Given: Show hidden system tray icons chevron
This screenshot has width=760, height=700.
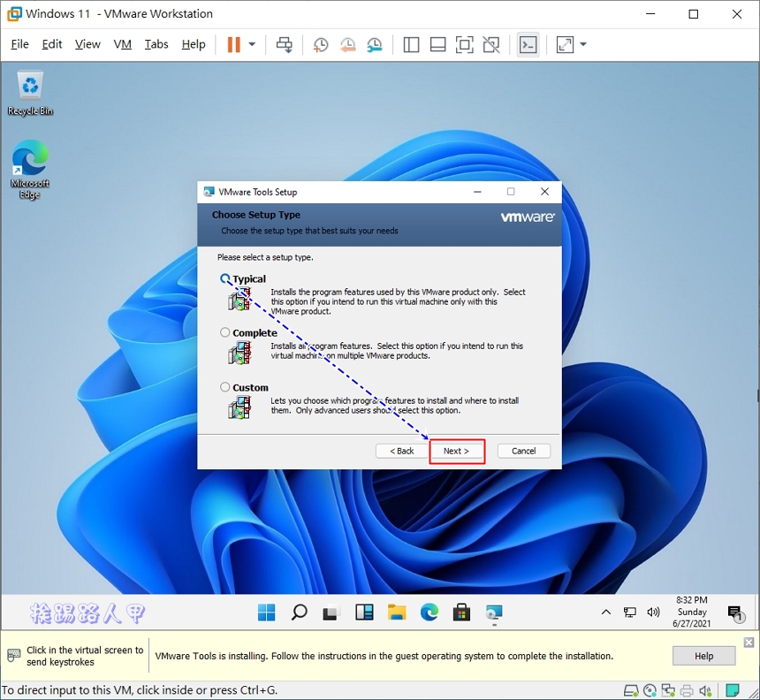Looking at the screenshot, I should (x=606, y=612).
